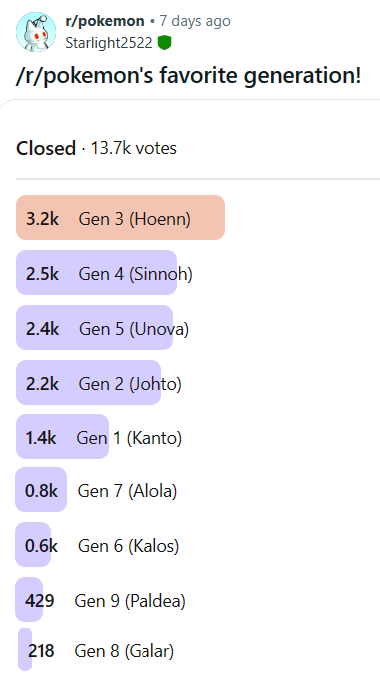The height and width of the screenshot is (694, 380).
Task: Select the Gen 4 (Sinnoh) poll bar
Action: pyautogui.click(x=104, y=273)
